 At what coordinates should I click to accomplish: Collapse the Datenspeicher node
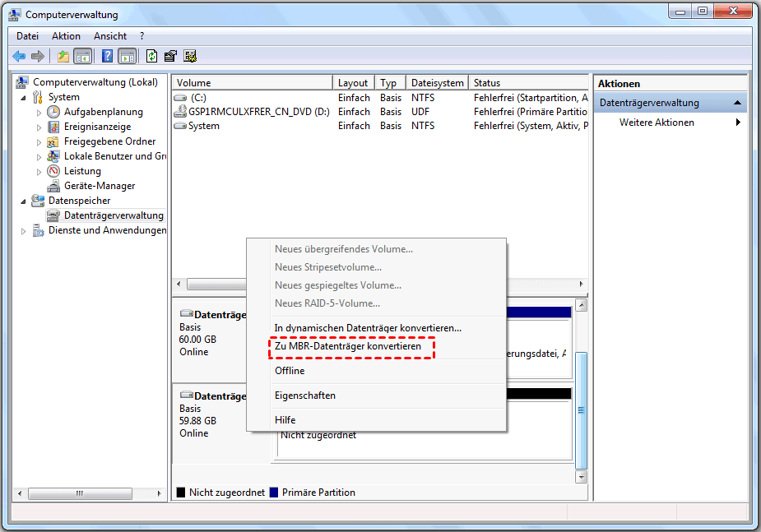pos(23,201)
